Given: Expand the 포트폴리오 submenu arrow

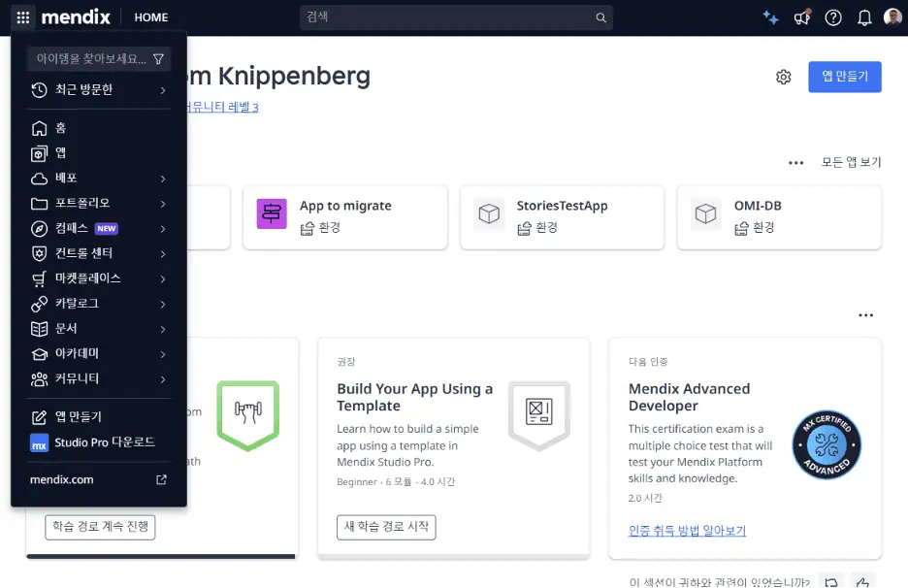Looking at the screenshot, I should [x=163, y=204].
